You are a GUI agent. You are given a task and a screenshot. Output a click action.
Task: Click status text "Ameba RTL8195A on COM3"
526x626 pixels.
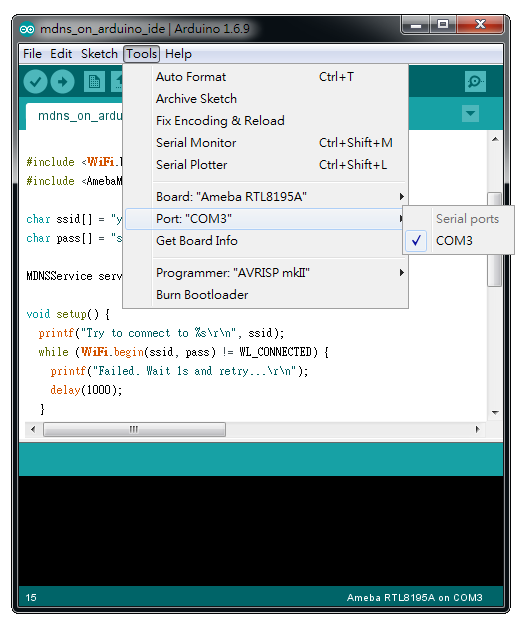[x=415, y=598]
